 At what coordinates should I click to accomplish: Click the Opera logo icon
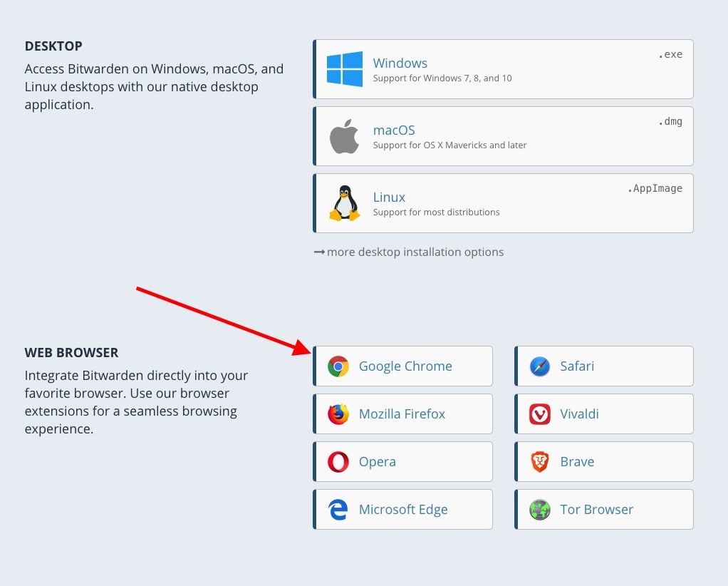pyautogui.click(x=338, y=462)
